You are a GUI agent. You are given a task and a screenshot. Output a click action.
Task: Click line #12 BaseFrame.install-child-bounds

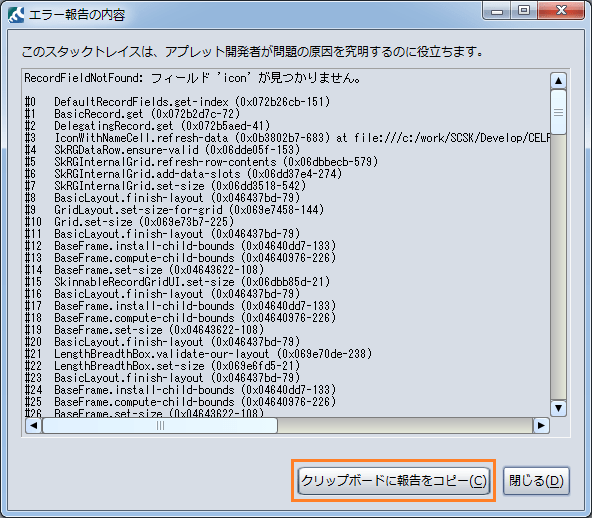click(x=180, y=246)
